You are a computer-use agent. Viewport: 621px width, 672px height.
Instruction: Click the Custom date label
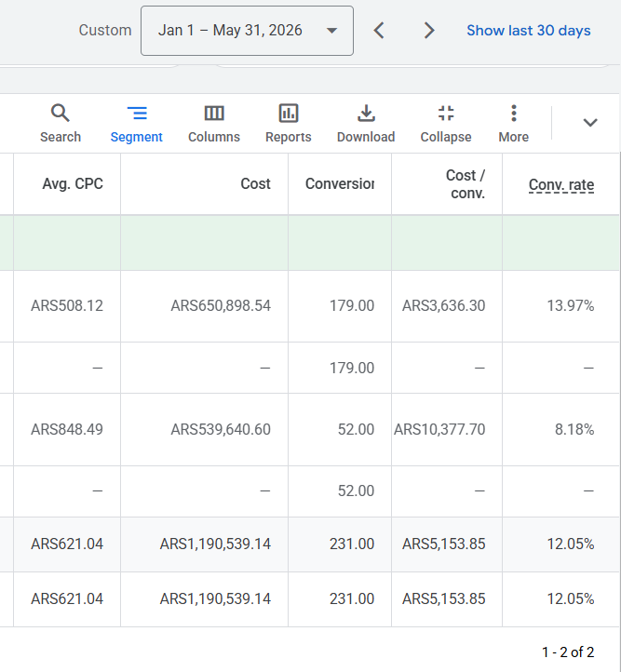105,31
